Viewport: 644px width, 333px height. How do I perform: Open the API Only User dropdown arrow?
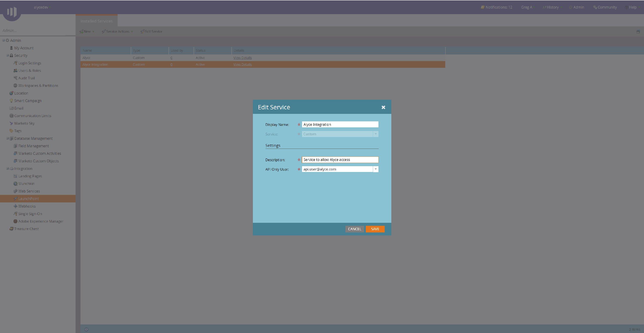click(375, 169)
